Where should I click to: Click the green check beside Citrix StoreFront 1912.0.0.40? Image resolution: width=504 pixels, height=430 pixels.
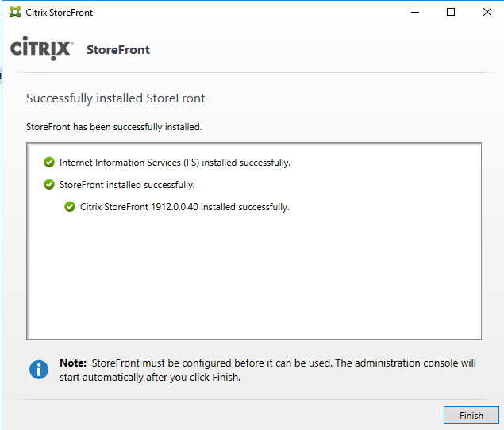tap(70, 206)
